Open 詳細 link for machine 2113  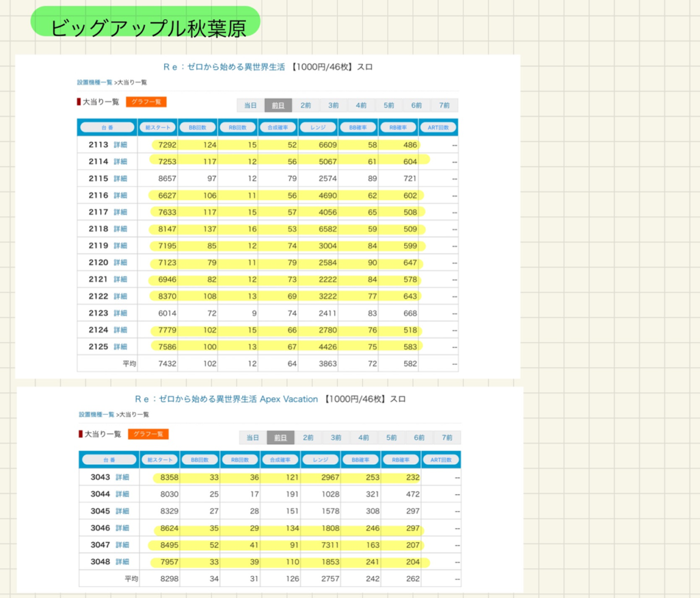pyautogui.click(x=120, y=145)
